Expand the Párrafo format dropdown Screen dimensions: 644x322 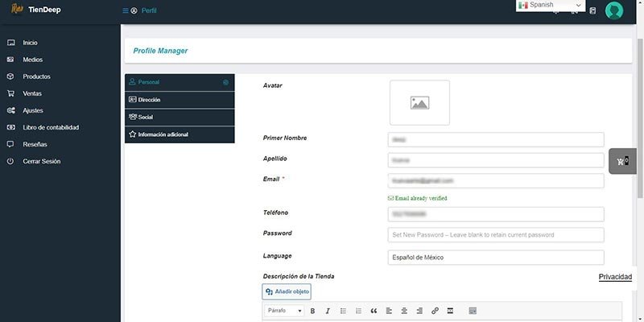click(x=285, y=311)
